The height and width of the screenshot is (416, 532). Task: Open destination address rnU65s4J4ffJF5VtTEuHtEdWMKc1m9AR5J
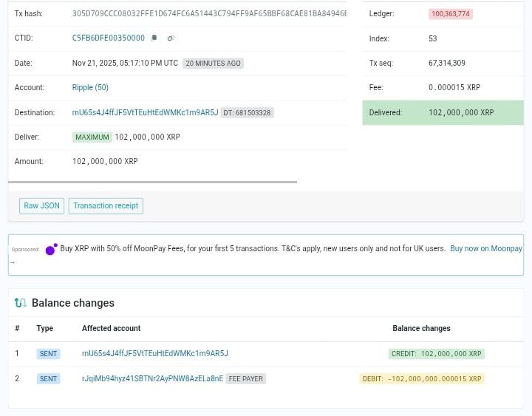point(145,112)
